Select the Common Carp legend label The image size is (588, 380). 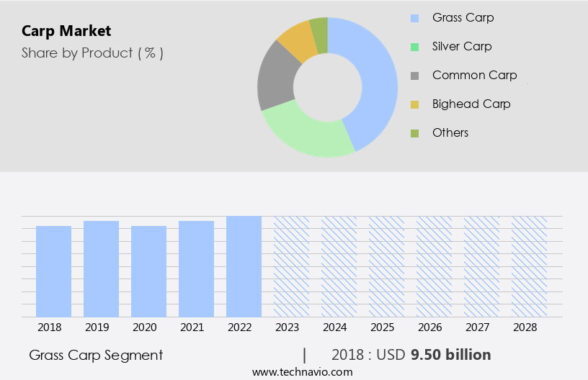point(474,75)
